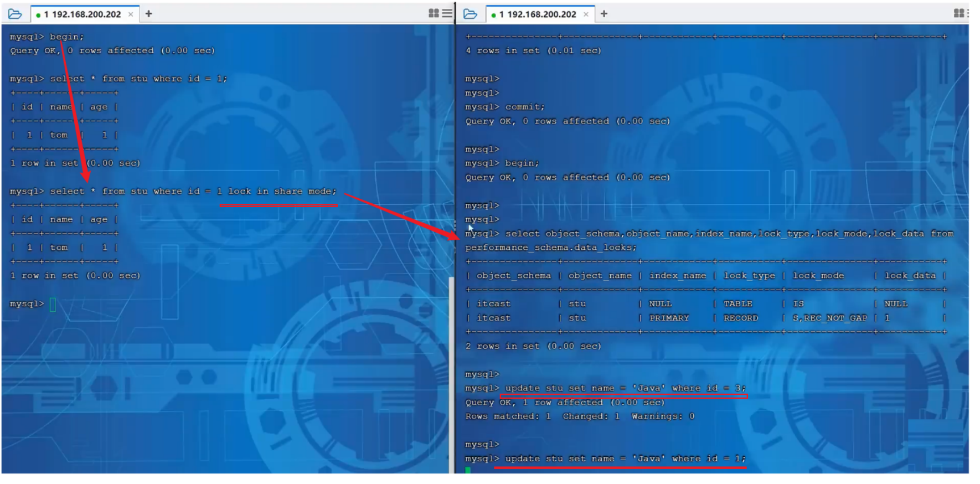Image resolution: width=980 pixels, height=484 pixels.
Task: Add new session tab in right pane
Action: pyautogui.click(x=604, y=14)
